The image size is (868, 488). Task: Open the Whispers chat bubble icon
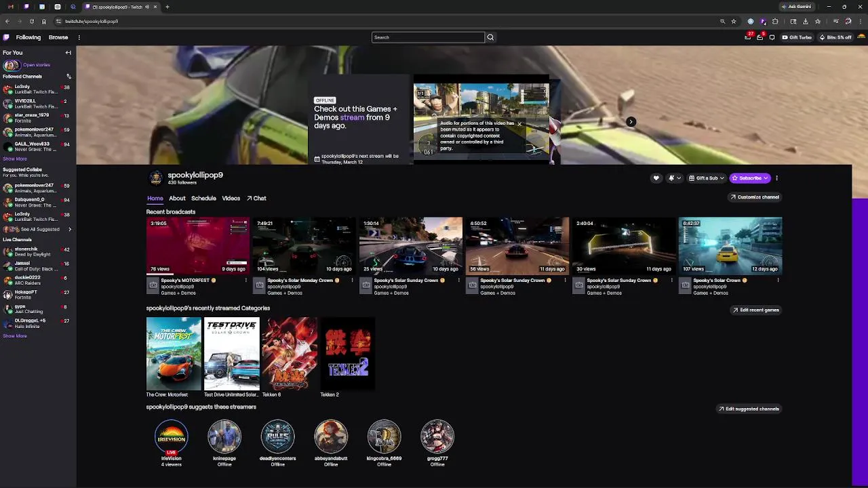coord(772,37)
